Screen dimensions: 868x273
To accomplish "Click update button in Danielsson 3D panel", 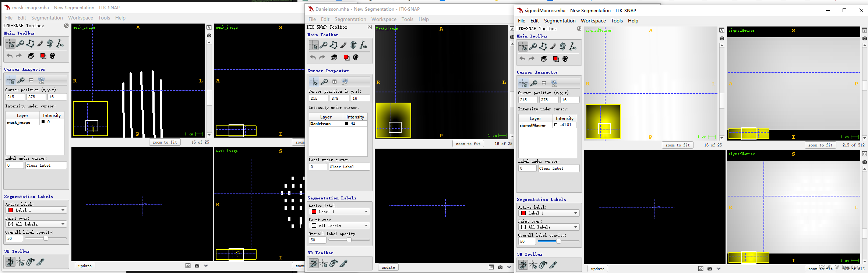I will pyautogui.click(x=388, y=267).
